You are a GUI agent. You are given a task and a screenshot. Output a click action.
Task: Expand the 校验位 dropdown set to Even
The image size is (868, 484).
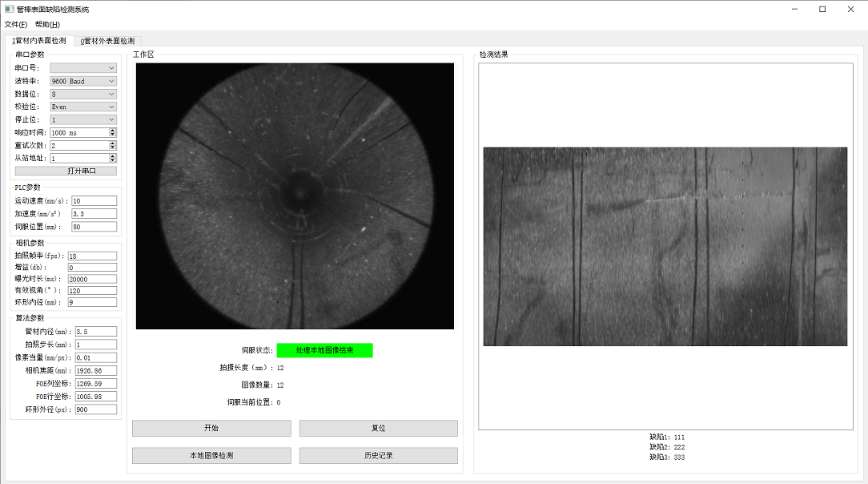tap(83, 107)
